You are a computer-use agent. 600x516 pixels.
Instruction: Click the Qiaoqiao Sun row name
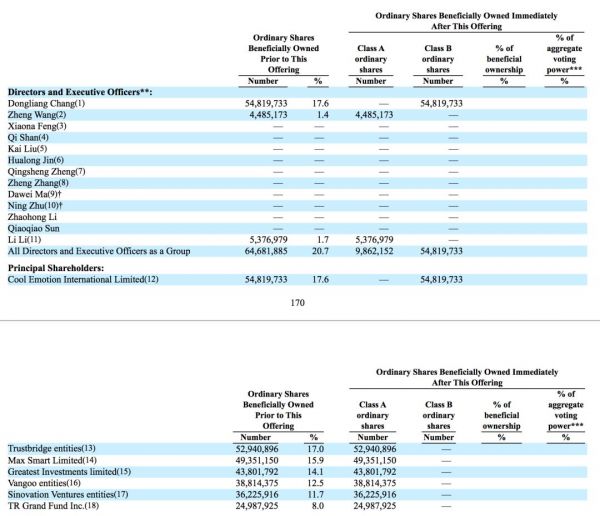[x=35, y=229]
